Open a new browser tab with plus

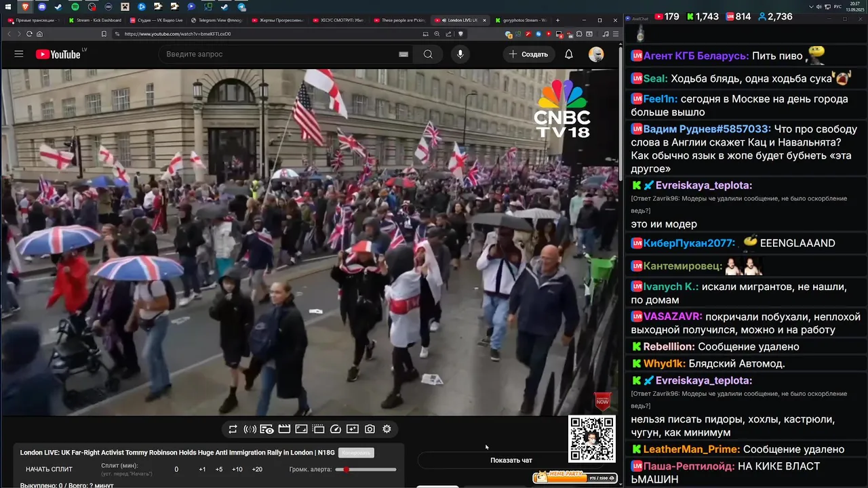click(558, 20)
